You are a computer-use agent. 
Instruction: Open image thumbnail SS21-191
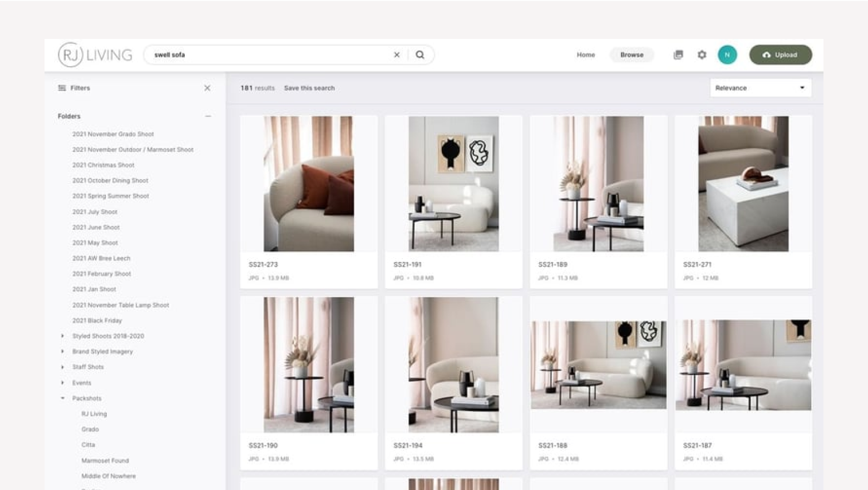[x=453, y=184]
